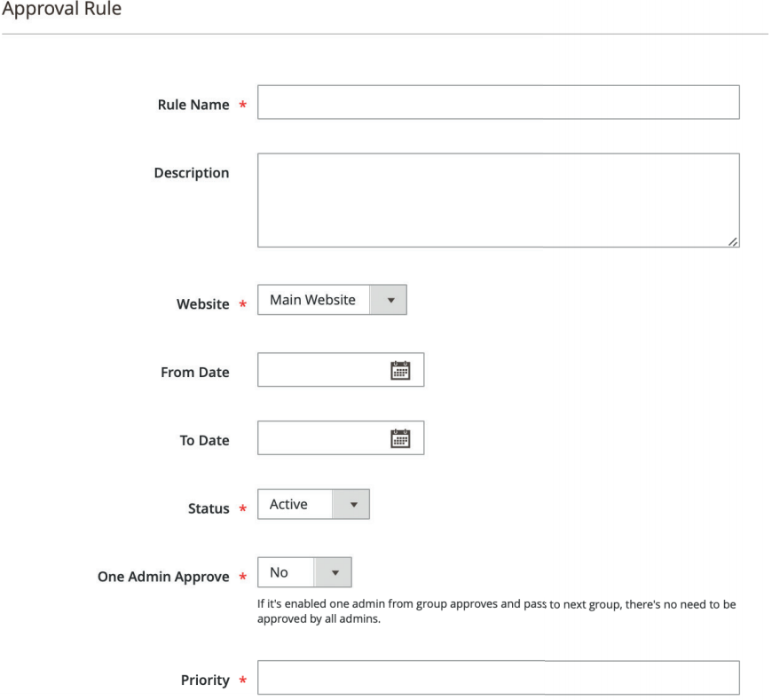Click the Priority label

pos(205,680)
